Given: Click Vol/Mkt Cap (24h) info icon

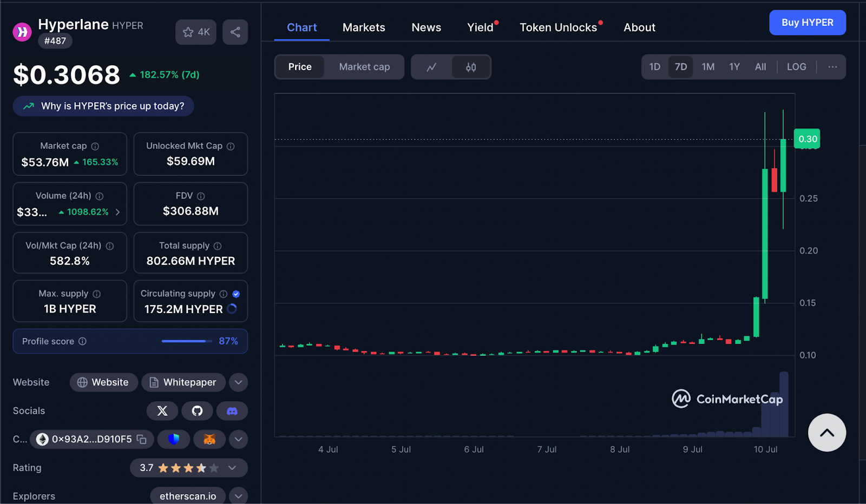Looking at the screenshot, I should pos(110,246).
